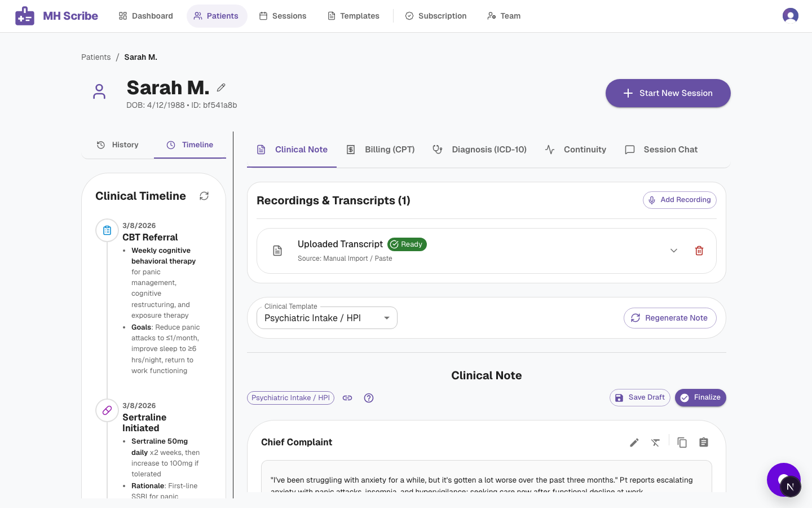
Task: Click inside the Chief Complaint text box
Action: tap(486, 478)
